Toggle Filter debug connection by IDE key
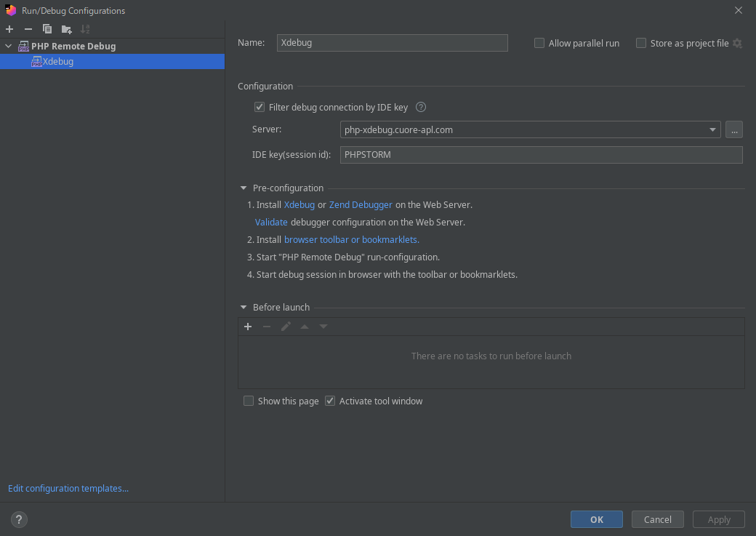 coord(260,107)
